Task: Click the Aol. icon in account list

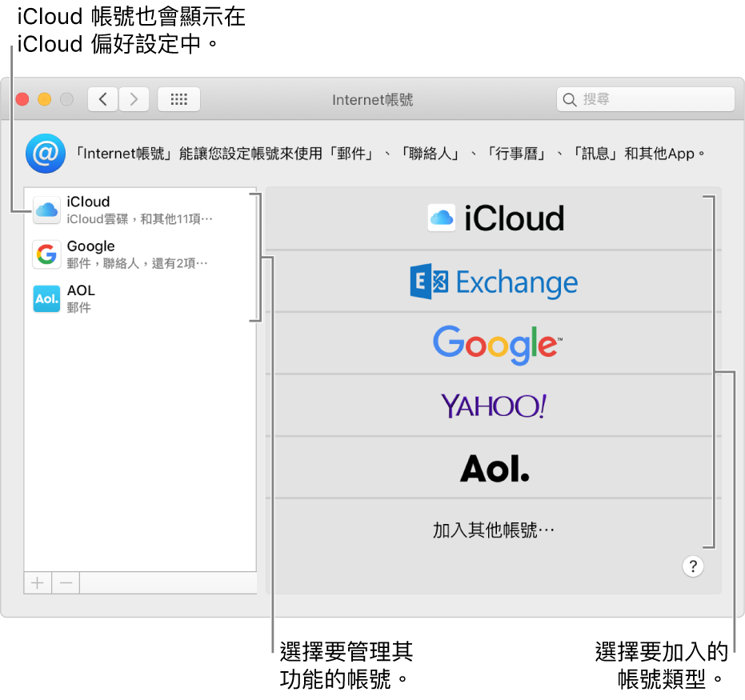Action: tap(46, 298)
